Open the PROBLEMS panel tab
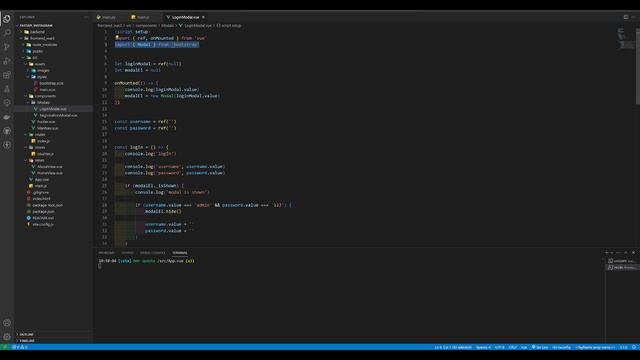This screenshot has height=360, width=640. coord(106,253)
